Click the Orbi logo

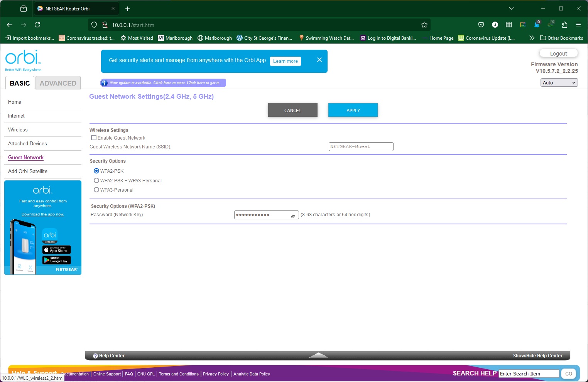pyautogui.click(x=23, y=60)
